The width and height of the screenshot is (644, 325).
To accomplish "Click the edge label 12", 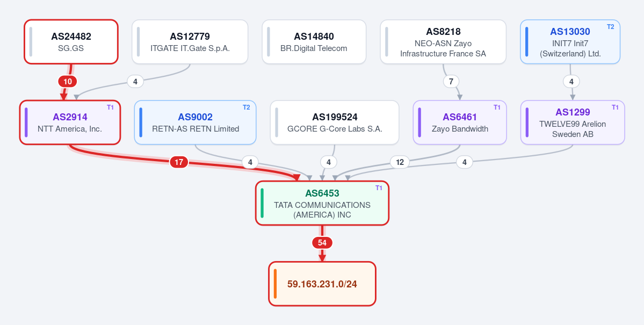I will coord(400,162).
